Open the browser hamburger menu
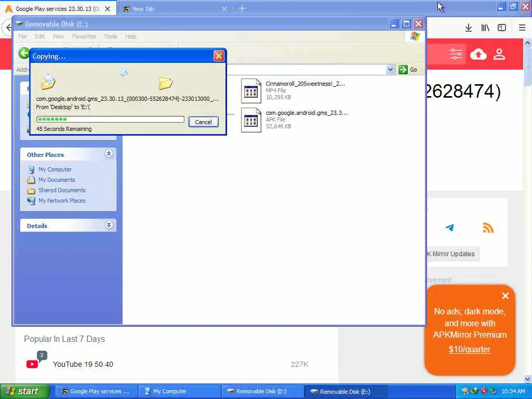 coord(522,28)
